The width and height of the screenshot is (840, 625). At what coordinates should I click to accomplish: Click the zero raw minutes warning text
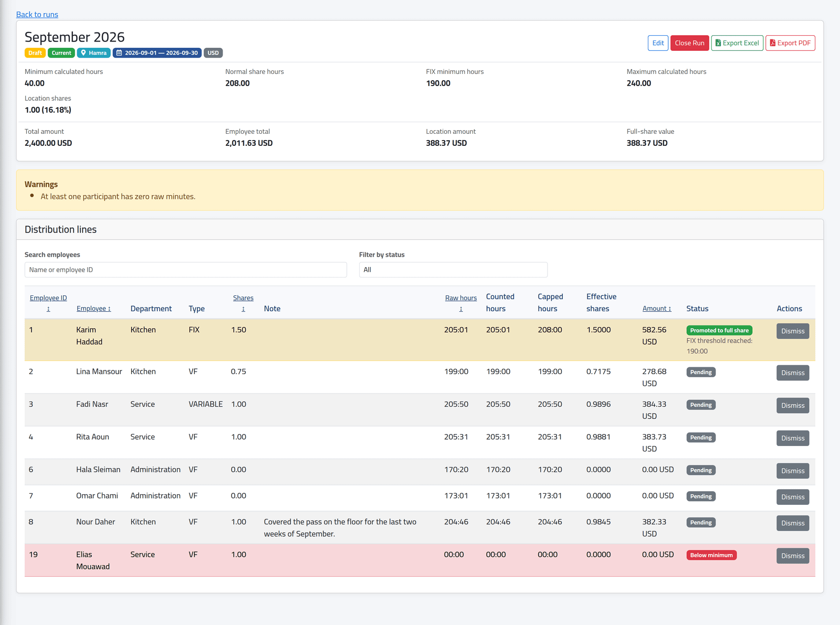coord(118,197)
